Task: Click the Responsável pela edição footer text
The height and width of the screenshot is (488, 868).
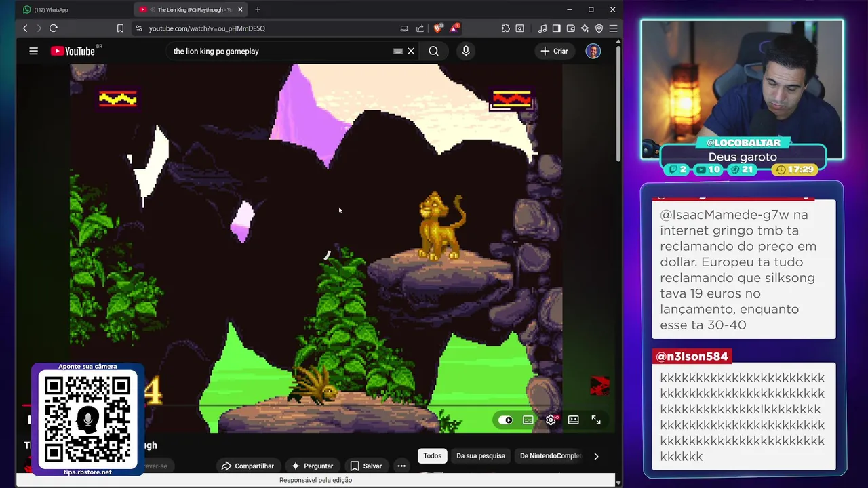Action: pos(315,480)
